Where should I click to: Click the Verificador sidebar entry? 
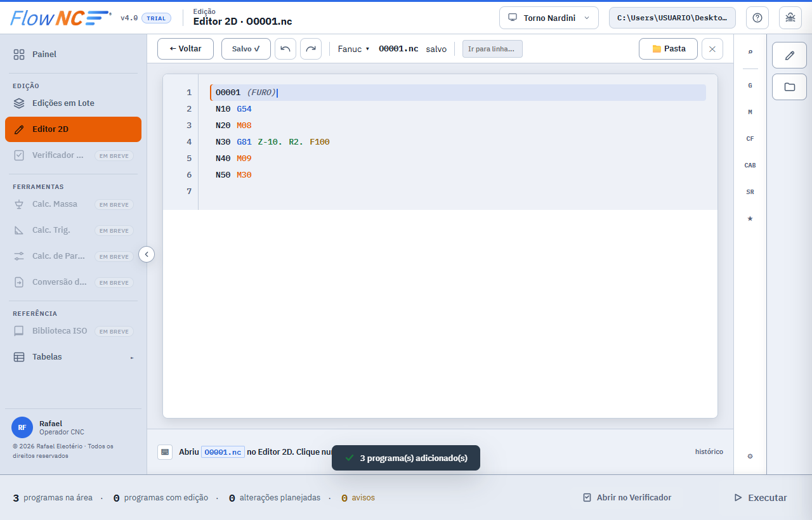coord(73,155)
